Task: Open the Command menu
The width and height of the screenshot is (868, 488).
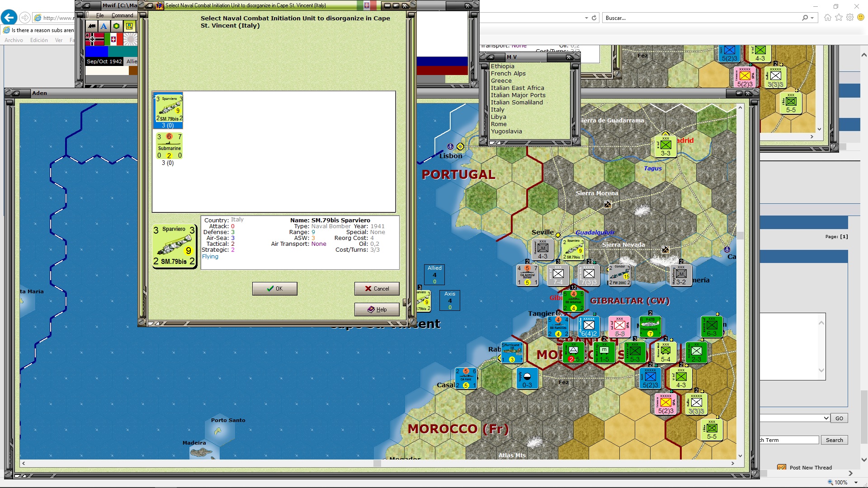Action: [122, 15]
